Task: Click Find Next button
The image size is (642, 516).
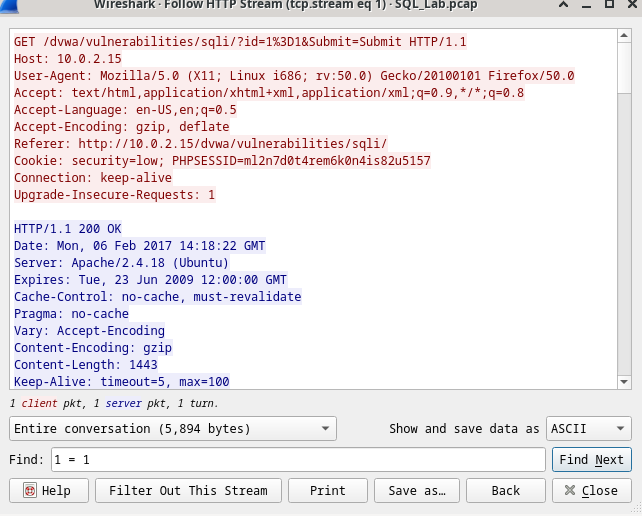Action: (x=592, y=459)
